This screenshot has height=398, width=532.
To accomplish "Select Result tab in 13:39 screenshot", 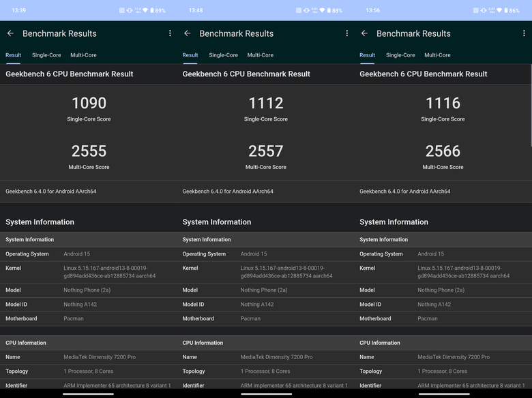I will [13, 55].
